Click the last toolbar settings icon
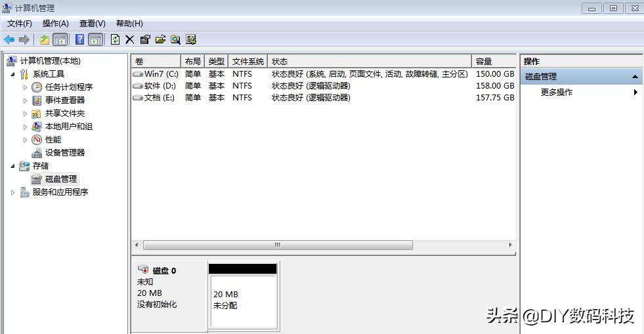644x334 pixels. coord(191,39)
